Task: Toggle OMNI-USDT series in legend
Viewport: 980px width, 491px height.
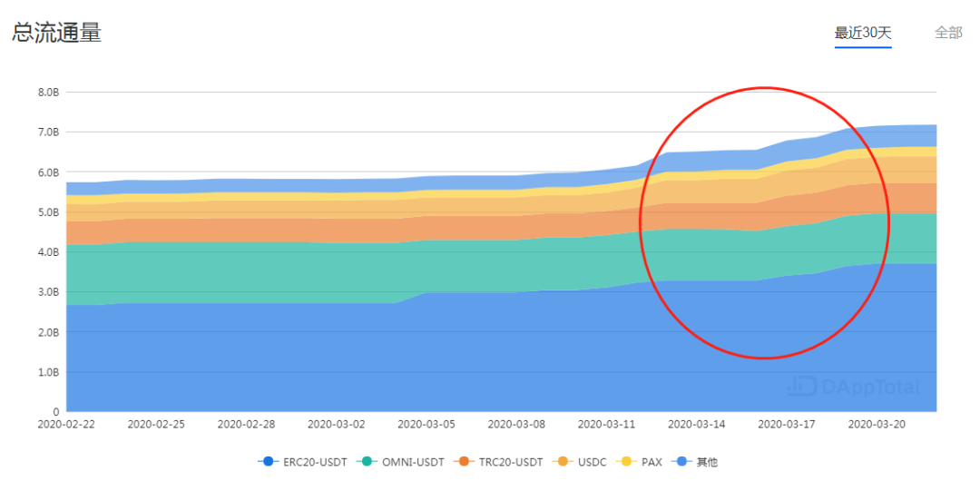Action: click(x=401, y=462)
